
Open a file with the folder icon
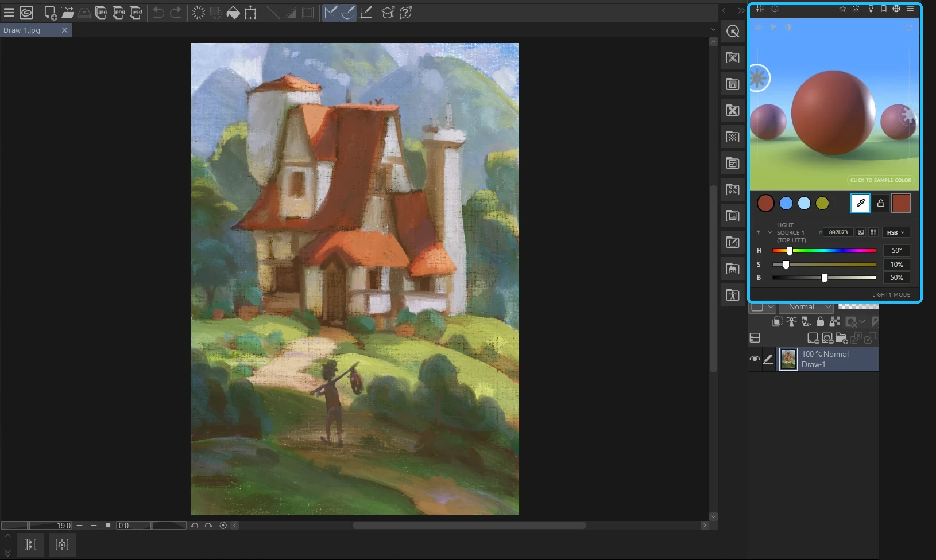(67, 13)
